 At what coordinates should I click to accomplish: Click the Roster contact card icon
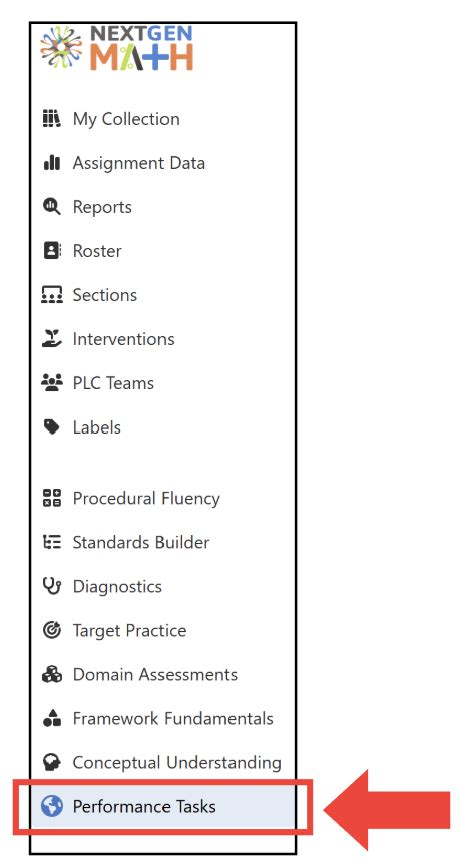pos(52,251)
